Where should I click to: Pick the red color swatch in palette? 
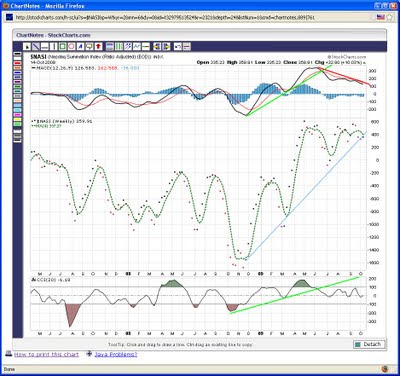coord(18,63)
